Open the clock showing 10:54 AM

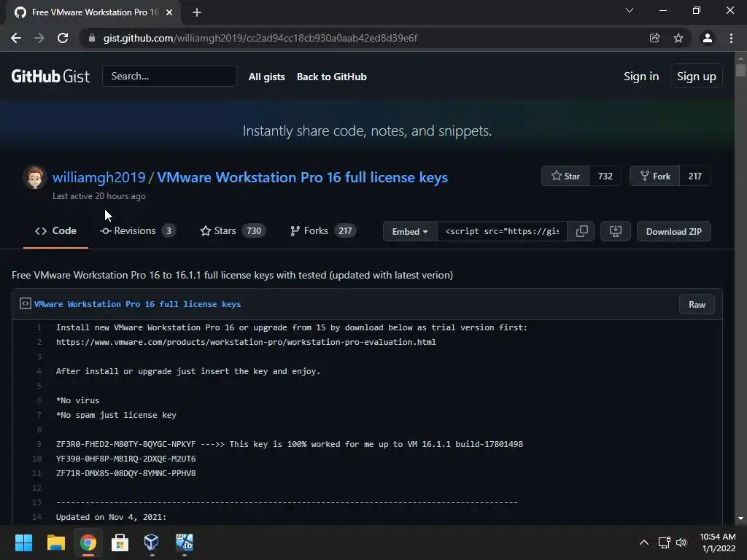pos(718,542)
